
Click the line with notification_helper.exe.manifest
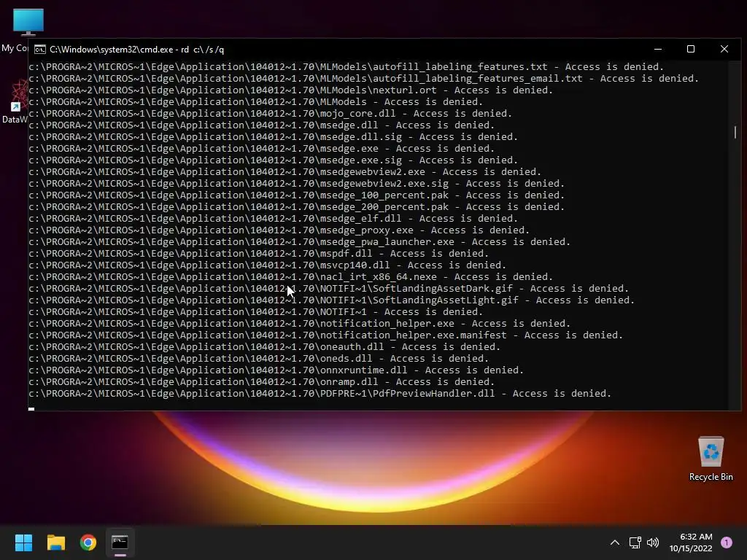pos(326,335)
